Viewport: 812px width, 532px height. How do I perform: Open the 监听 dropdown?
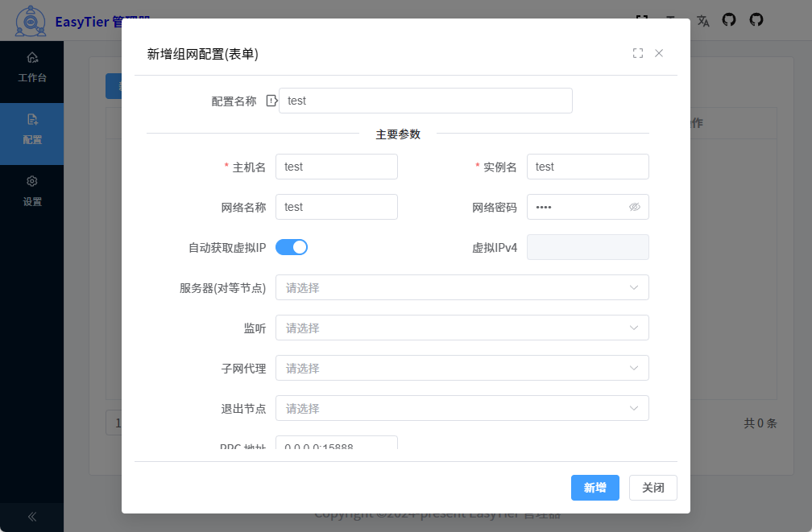[x=462, y=328]
